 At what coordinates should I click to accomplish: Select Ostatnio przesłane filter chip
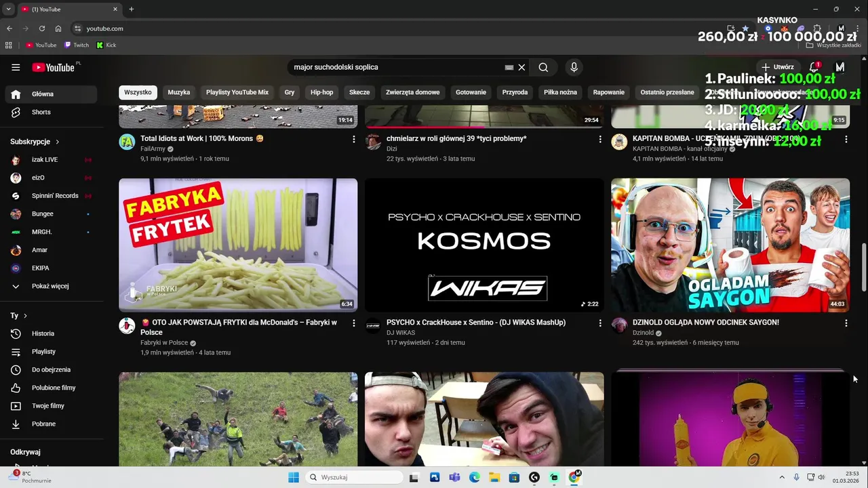667,92
